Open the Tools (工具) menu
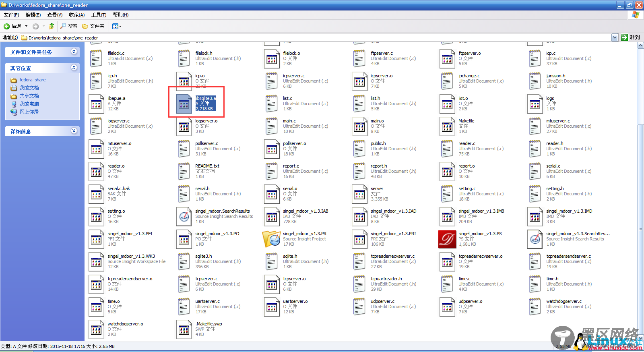 click(x=99, y=15)
